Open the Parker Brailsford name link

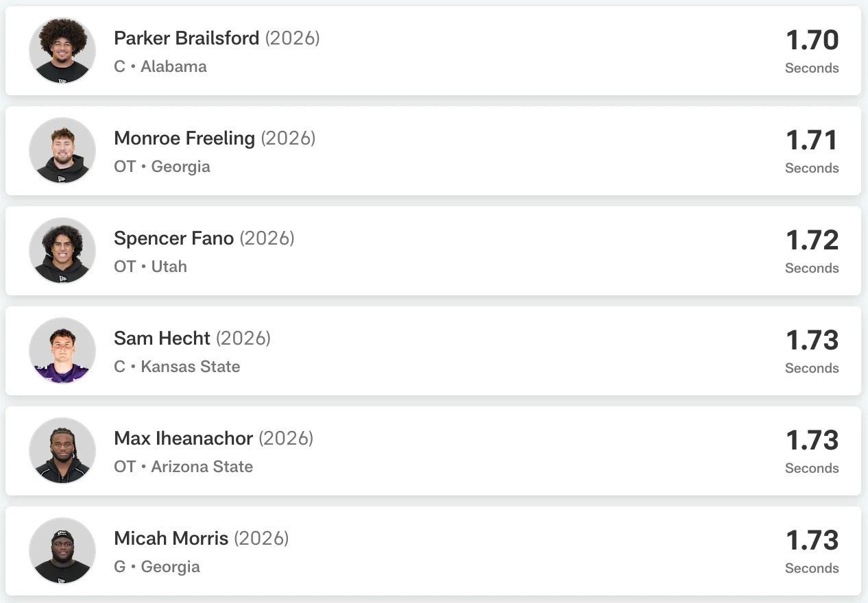click(186, 38)
